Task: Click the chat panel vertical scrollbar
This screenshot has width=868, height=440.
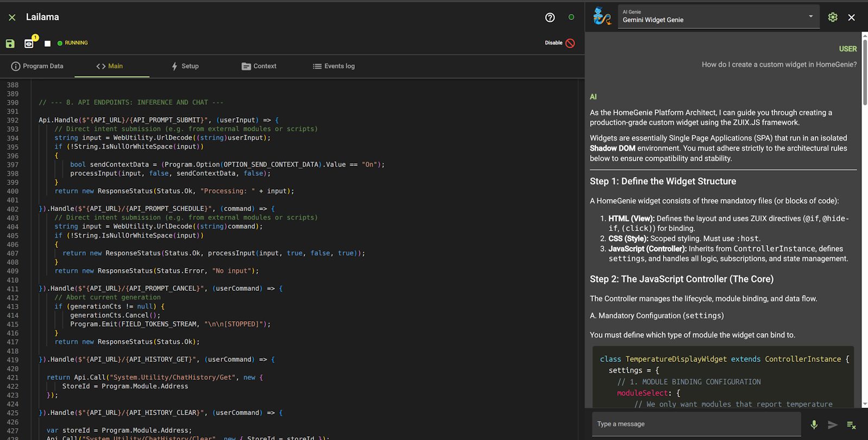Action: [x=864, y=71]
